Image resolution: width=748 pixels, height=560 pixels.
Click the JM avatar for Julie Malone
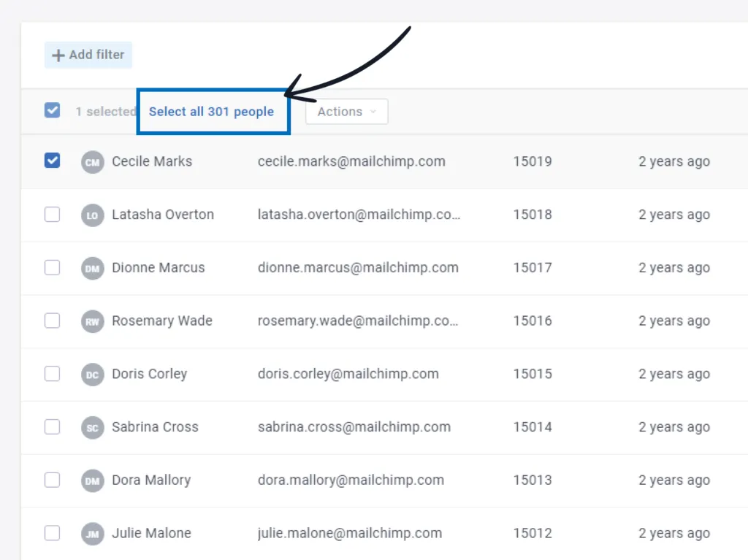[x=93, y=533]
